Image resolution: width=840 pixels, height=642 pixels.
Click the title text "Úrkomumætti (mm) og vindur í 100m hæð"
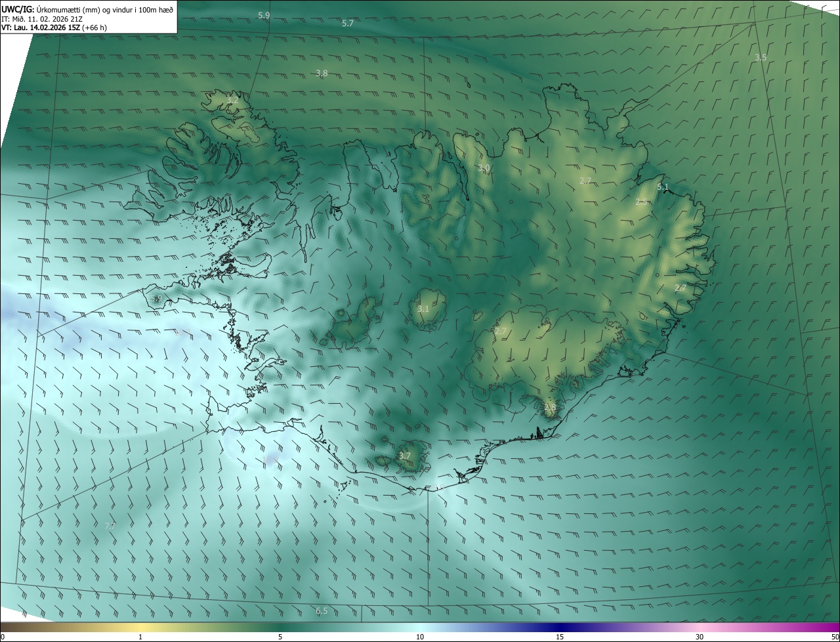[x=104, y=9]
